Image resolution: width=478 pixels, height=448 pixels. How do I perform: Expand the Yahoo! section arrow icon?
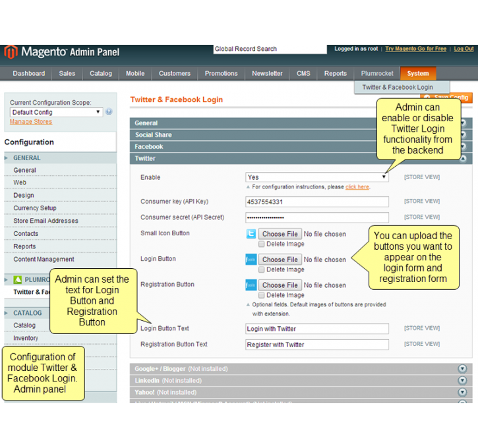click(462, 392)
